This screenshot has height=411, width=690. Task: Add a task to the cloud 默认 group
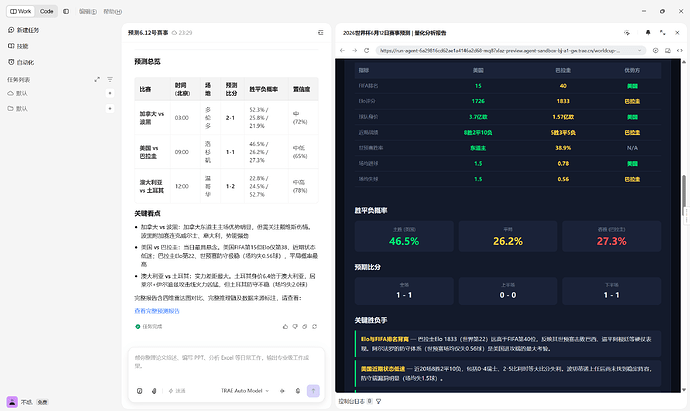110,93
